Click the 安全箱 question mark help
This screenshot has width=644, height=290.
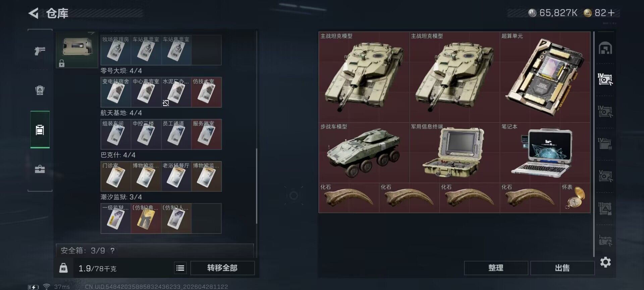(x=112, y=251)
